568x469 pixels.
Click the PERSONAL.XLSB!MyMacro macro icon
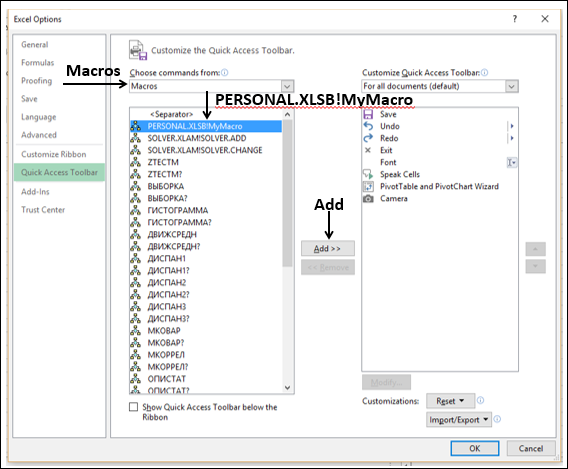(x=135, y=126)
